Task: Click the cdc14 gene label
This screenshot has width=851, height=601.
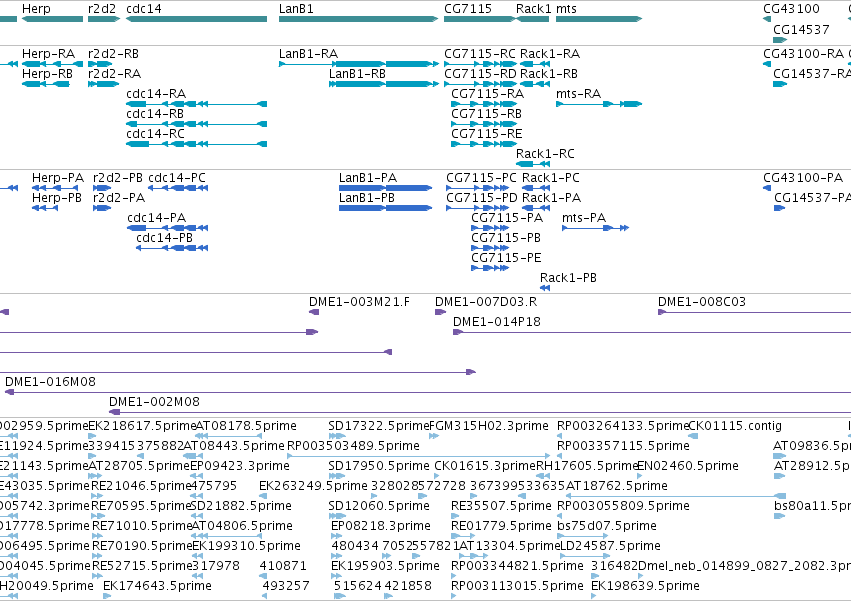Action: (143, 9)
